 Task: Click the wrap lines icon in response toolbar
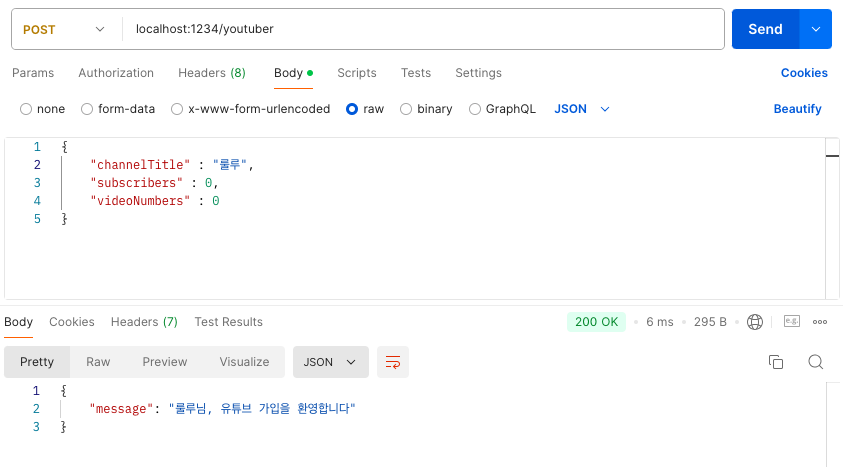[392, 362]
